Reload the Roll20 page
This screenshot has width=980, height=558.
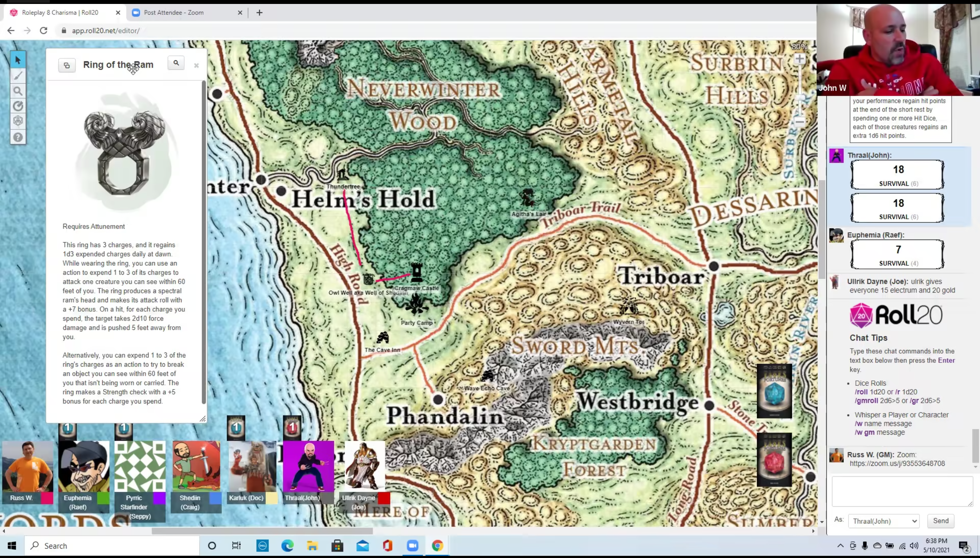[x=44, y=30]
